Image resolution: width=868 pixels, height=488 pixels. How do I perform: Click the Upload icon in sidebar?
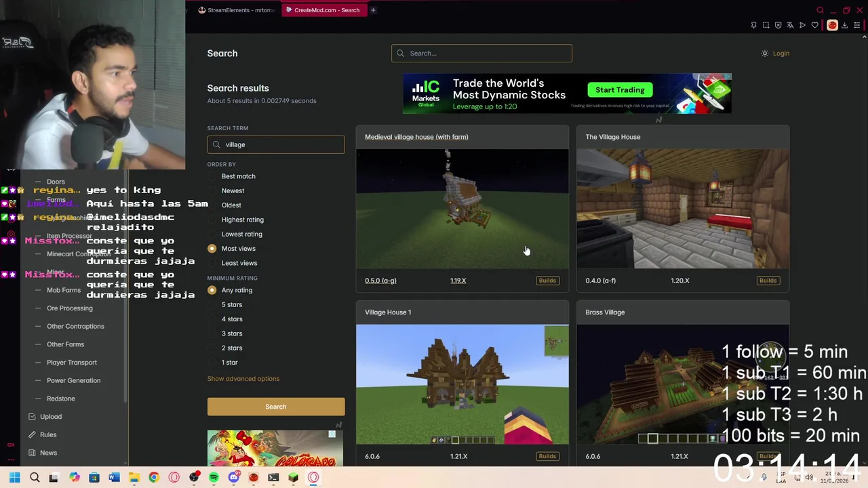(32, 417)
